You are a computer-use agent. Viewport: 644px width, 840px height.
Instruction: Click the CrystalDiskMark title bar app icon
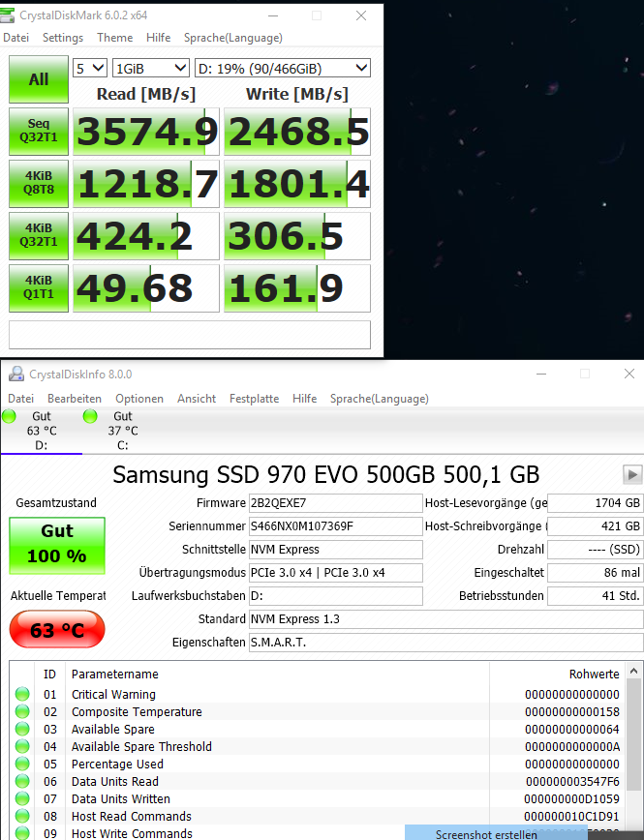7,15
